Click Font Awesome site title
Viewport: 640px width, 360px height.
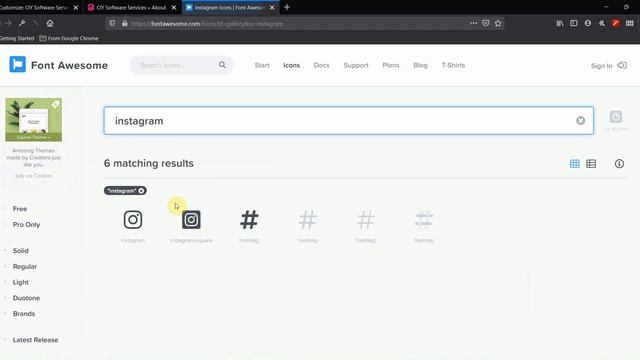click(x=69, y=65)
